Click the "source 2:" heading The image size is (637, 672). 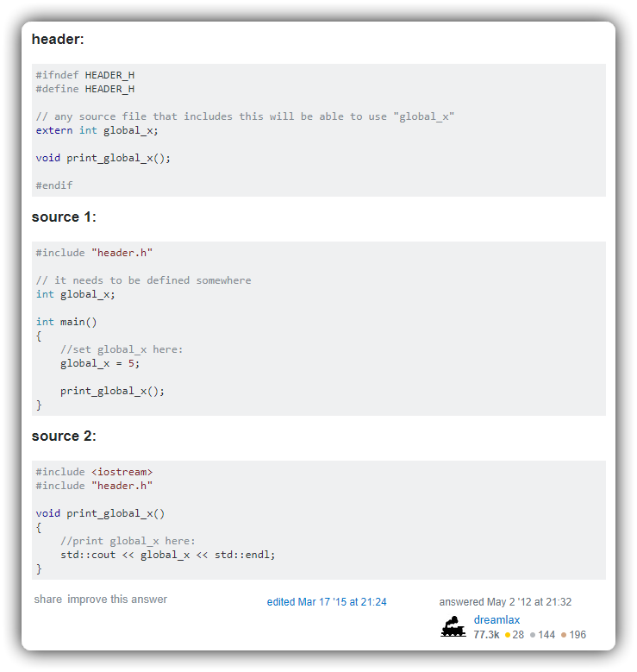click(64, 436)
